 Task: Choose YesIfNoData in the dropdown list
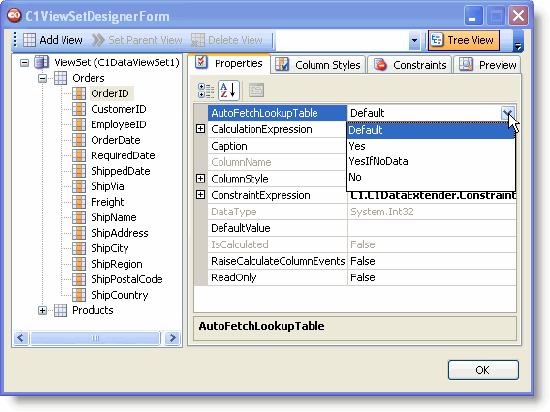(430, 161)
